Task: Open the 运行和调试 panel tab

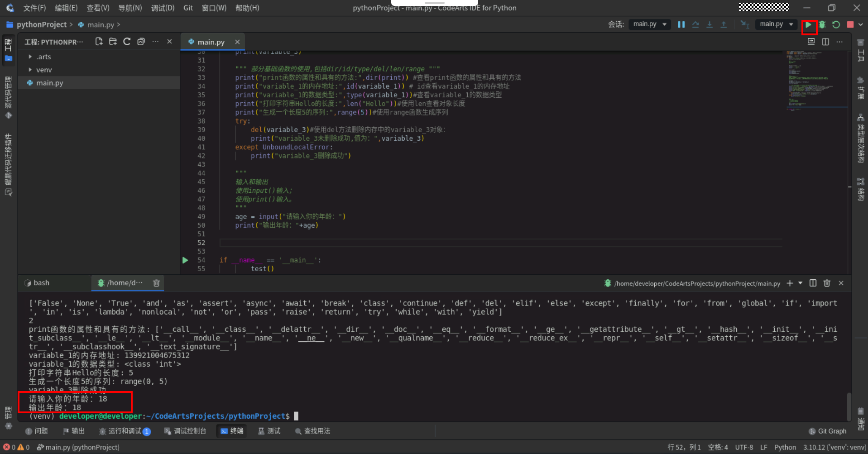Action: (125, 431)
